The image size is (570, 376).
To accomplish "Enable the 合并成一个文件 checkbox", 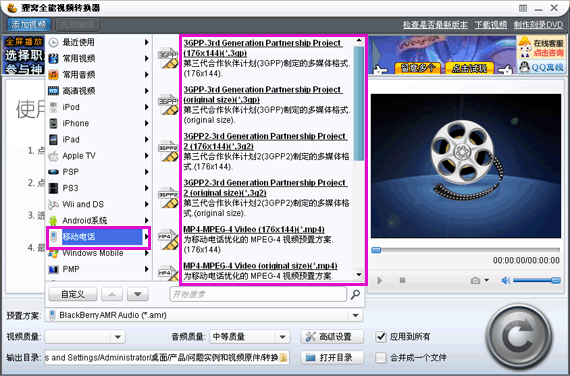I will click(381, 358).
